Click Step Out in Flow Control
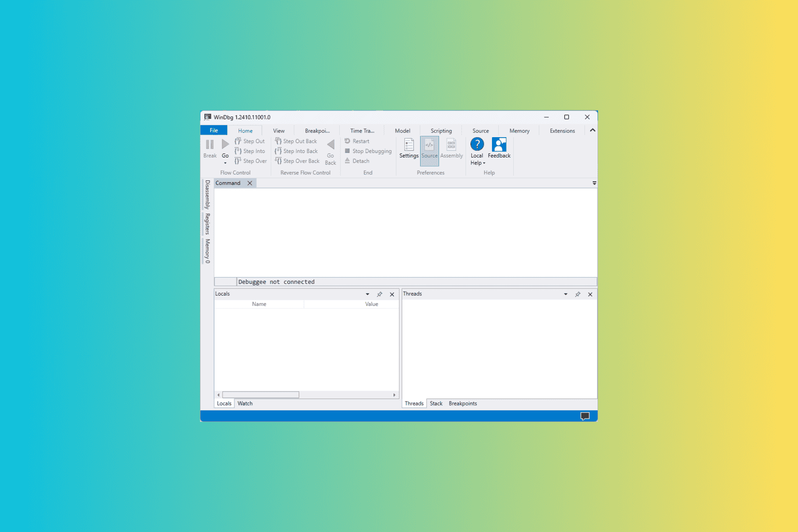 click(249, 141)
